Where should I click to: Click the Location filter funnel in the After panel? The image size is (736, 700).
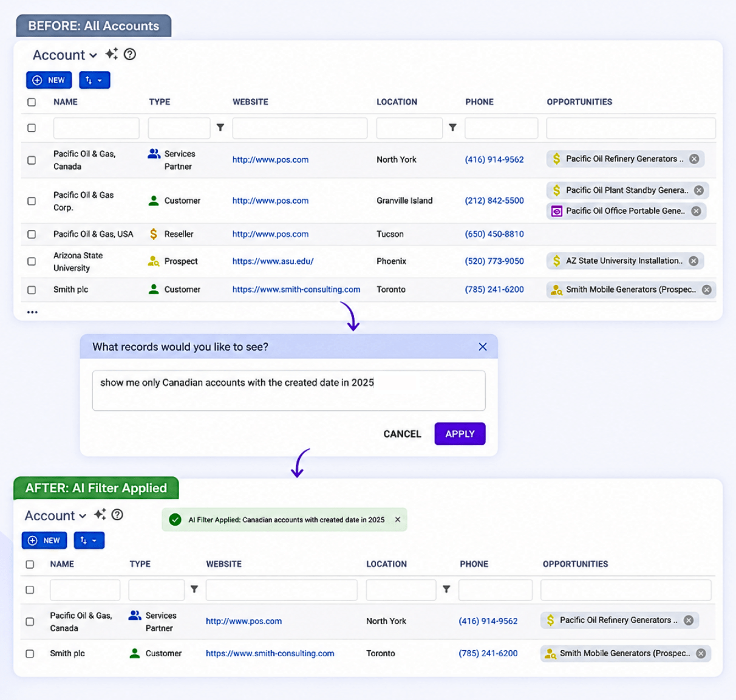point(446,589)
